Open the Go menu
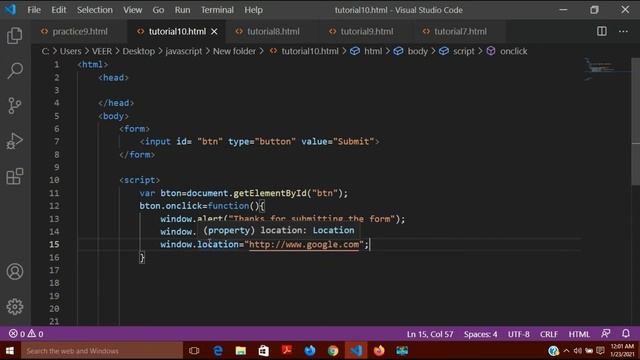640x360 pixels. [x=158, y=10]
